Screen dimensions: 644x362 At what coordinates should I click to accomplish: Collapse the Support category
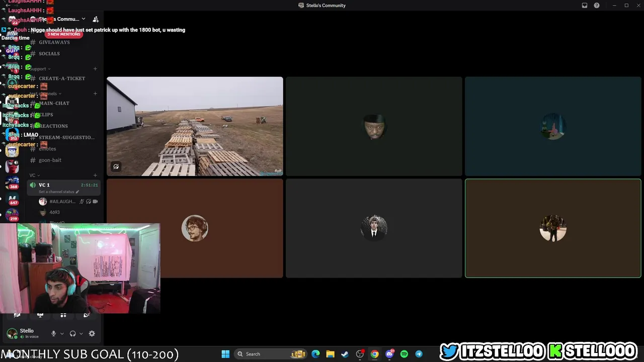click(x=40, y=69)
